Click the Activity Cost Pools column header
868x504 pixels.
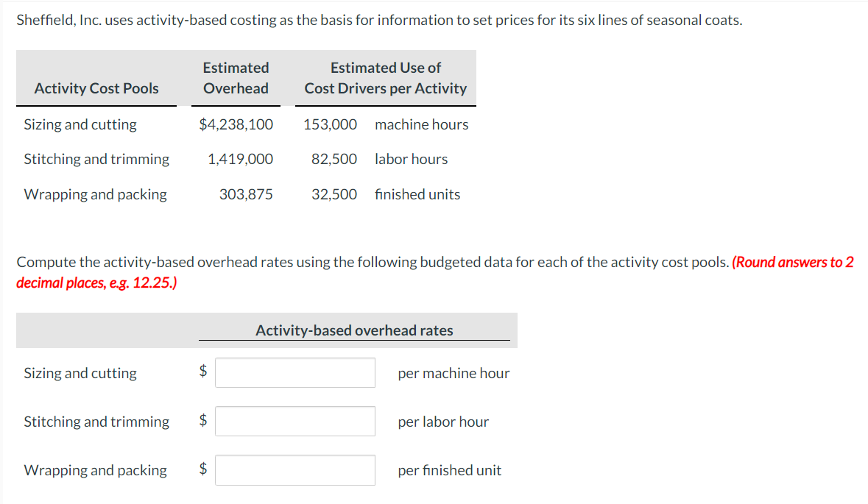[96, 88]
